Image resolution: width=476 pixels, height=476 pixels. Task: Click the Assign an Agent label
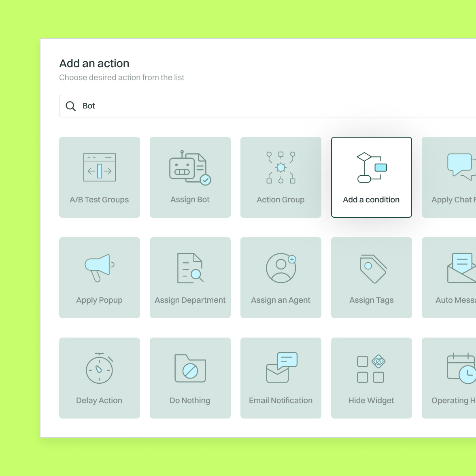(x=280, y=300)
